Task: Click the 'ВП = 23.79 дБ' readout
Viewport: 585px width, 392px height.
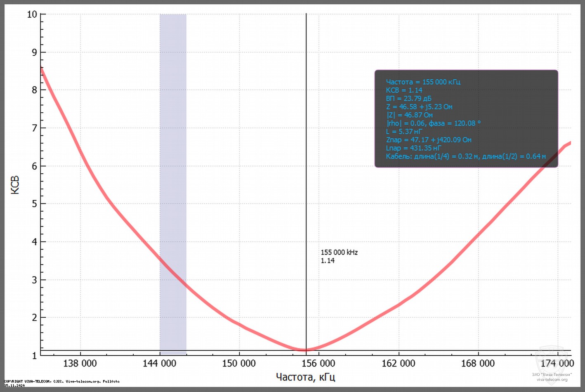Action: 408,99
